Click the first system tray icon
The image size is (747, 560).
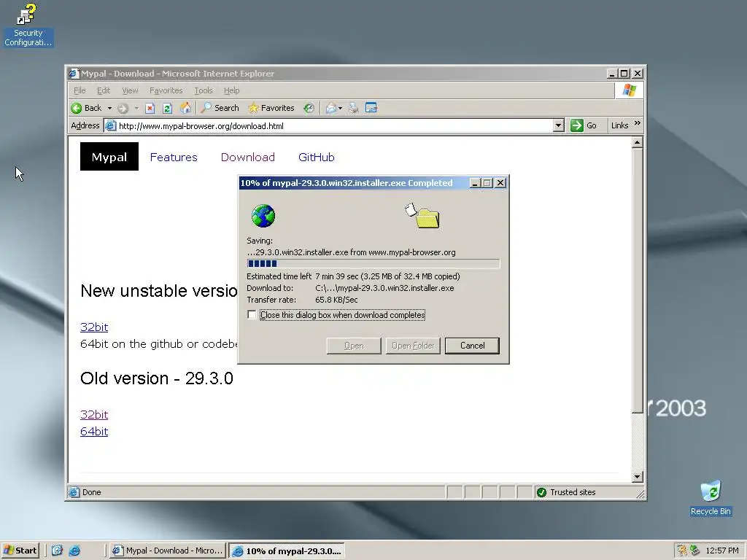(x=682, y=551)
